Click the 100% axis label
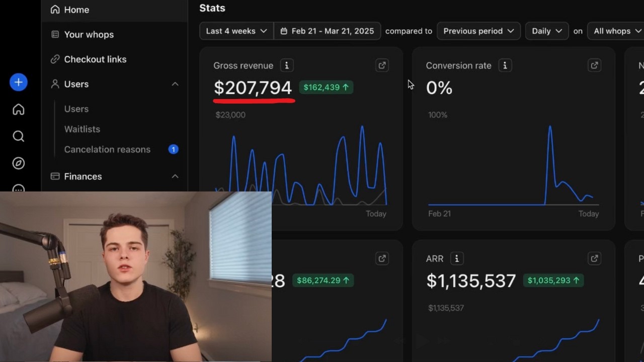This screenshot has height=362, width=644. [438, 115]
